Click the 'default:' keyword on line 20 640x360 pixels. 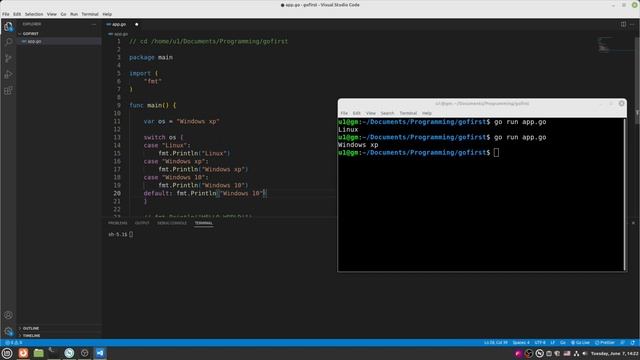[x=158, y=193]
